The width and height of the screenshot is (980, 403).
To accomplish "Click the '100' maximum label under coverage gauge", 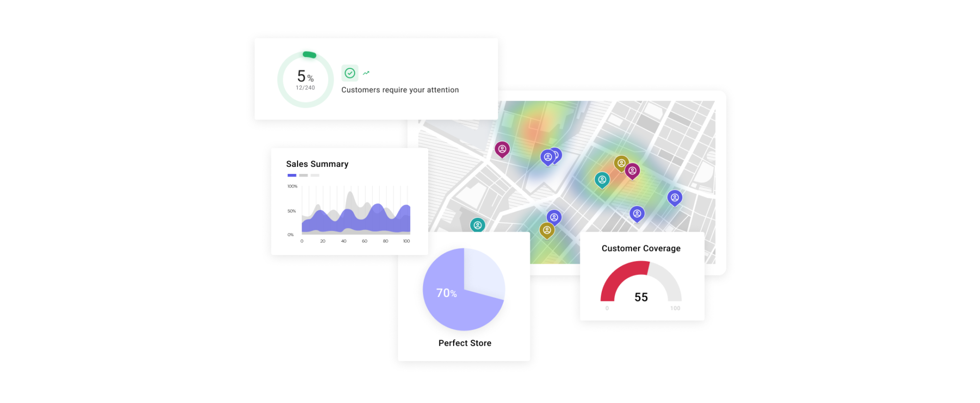I will [675, 308].
